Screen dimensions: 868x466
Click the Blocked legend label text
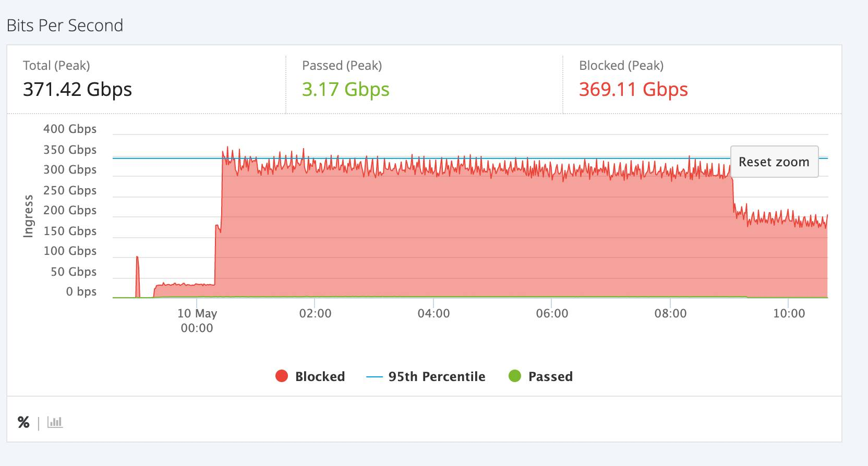(x=320, y=376)
